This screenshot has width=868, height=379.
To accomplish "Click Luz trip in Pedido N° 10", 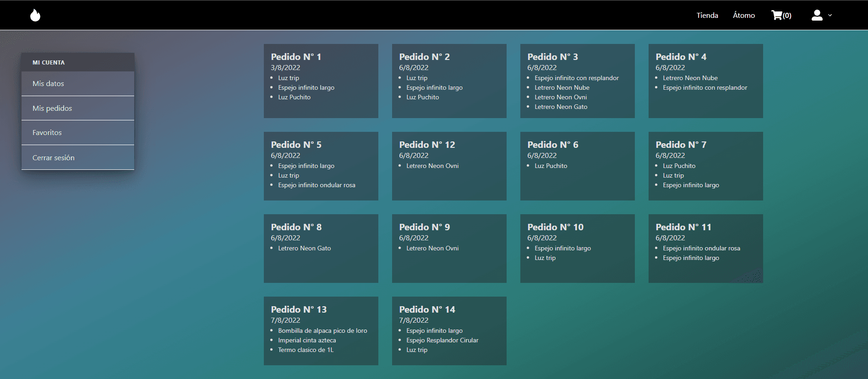I will (x=545, y=258).
